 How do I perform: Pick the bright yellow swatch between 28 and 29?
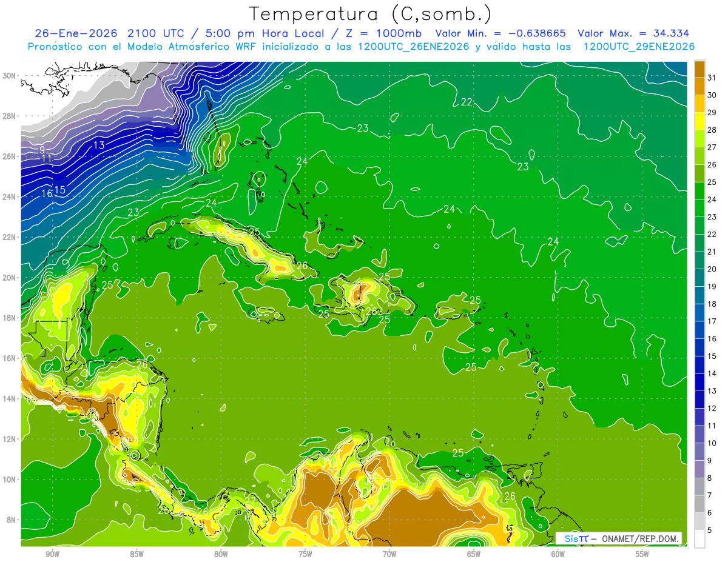click(x=699, y=121)
